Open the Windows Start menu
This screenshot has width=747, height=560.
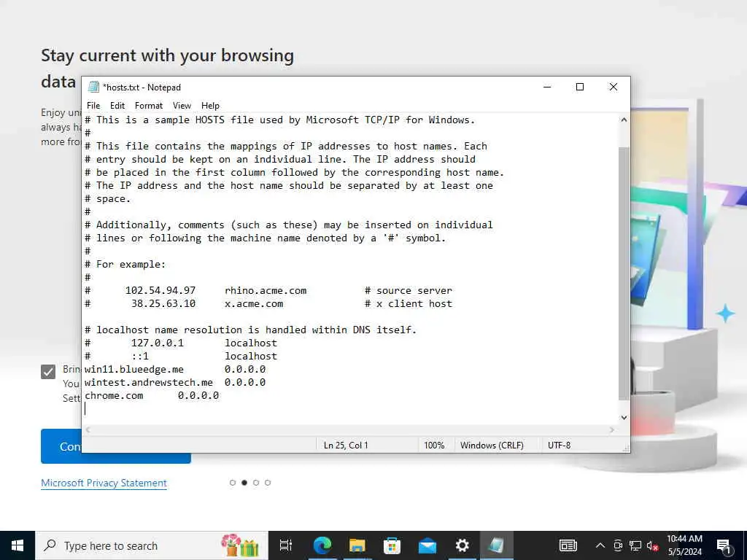[18, 545]
